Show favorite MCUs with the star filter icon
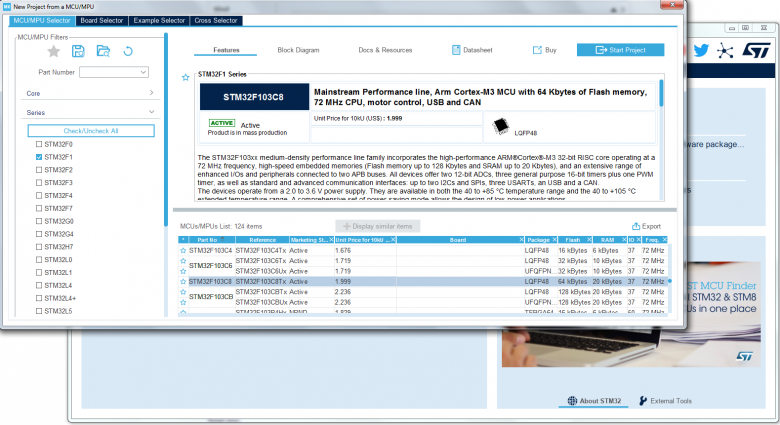The width and height of the screenshot is (780, 425). click(x=54, y=51)
